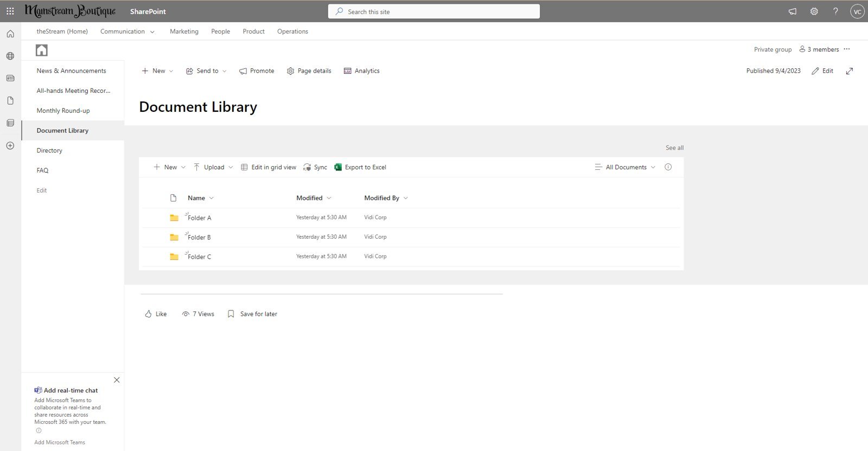The height and width of the screenshot is (451, 868).
Task: Open the Modified By column menu
Action: [386, 198]
